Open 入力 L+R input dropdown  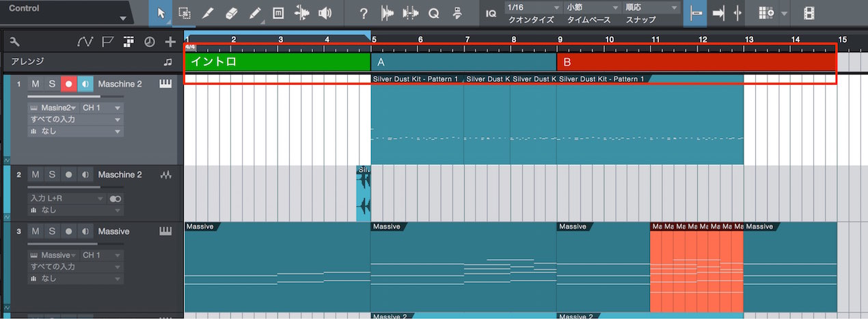point(67,199)
